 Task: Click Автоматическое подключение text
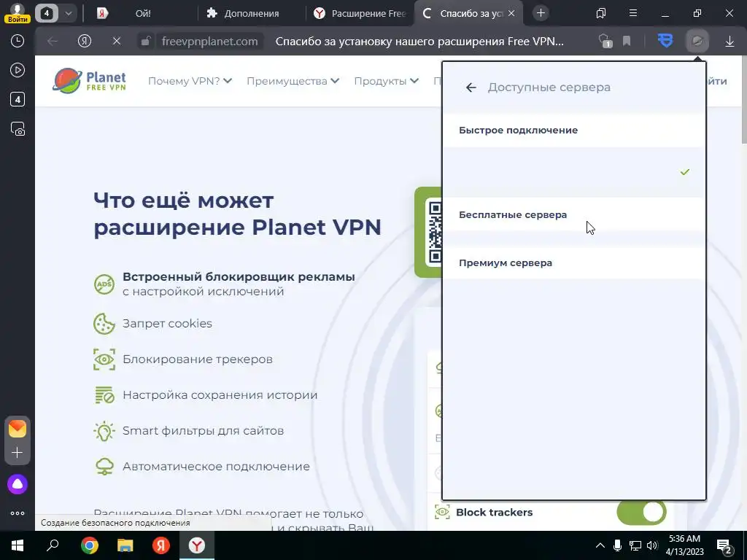[x=216, y=466]
